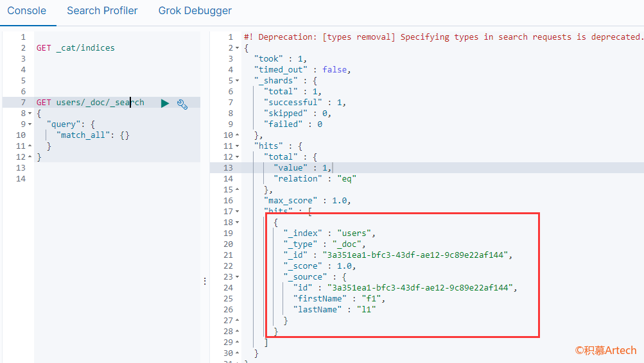
Task: Collapse hits array at output line 17
Action: 238,211
